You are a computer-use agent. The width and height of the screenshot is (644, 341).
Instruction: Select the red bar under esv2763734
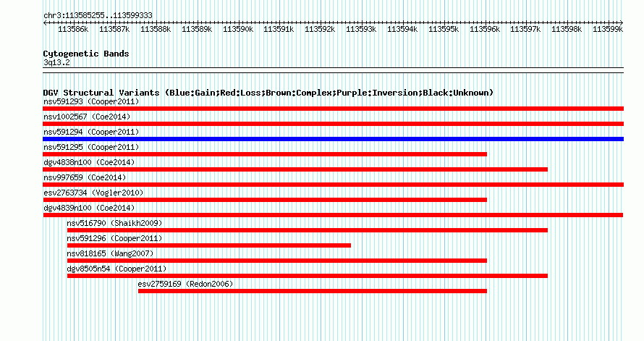tap(265, 200)
